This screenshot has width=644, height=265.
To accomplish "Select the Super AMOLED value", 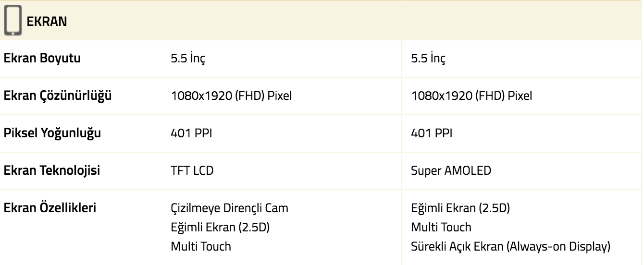I will pos(451,171).
